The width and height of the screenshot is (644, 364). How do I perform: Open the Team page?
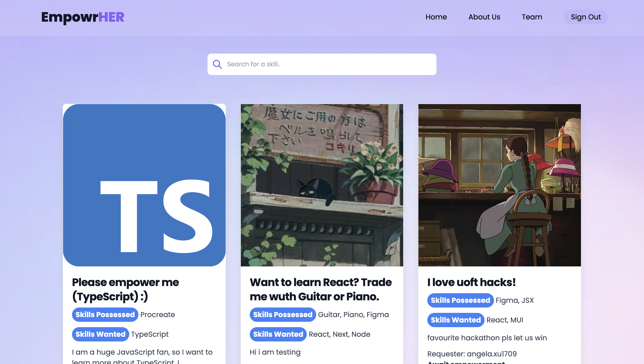pos(532,17)
